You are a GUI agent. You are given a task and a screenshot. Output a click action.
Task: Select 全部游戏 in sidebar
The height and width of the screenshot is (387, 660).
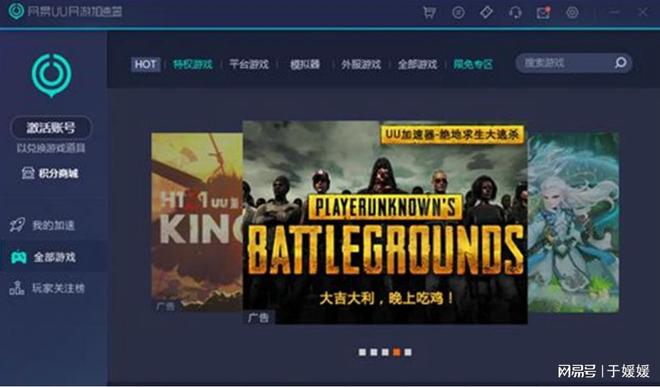tap(54, 257)
